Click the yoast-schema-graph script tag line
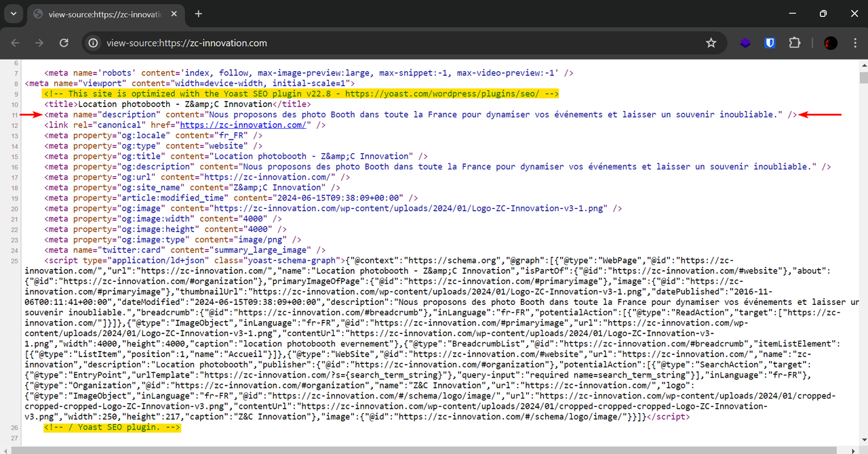This screenshot has width=868, height=454. click(x=194, y=260)
